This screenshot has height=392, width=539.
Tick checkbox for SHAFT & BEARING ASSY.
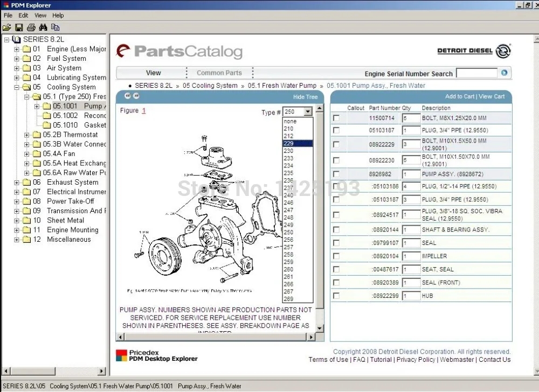(336, 229)
